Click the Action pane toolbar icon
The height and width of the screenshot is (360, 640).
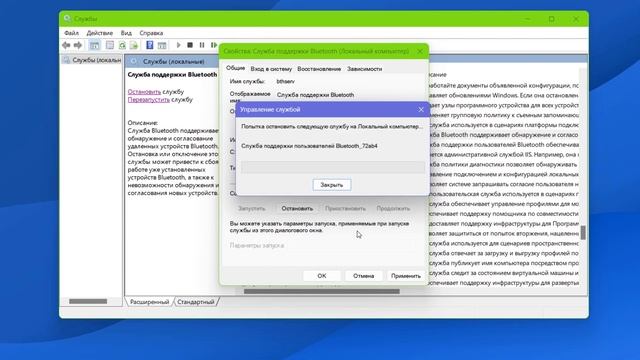tap(162, 45)
